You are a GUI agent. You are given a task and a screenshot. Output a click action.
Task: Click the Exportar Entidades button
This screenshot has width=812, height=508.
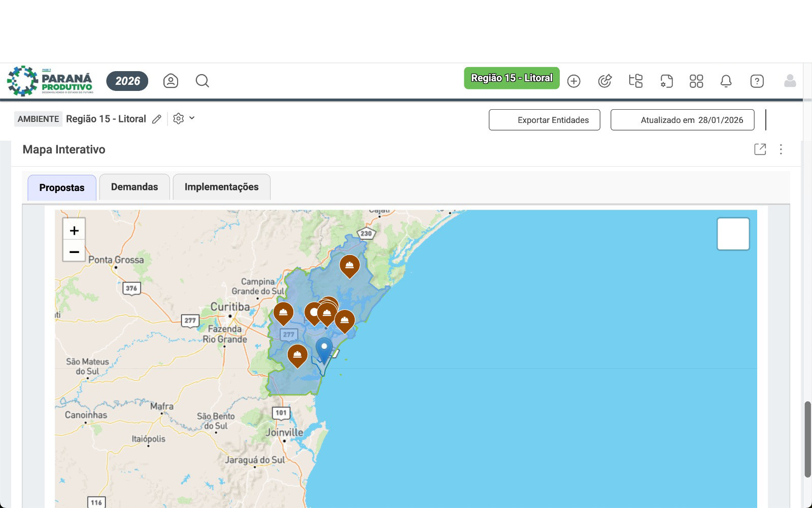(x=544, y=120)
